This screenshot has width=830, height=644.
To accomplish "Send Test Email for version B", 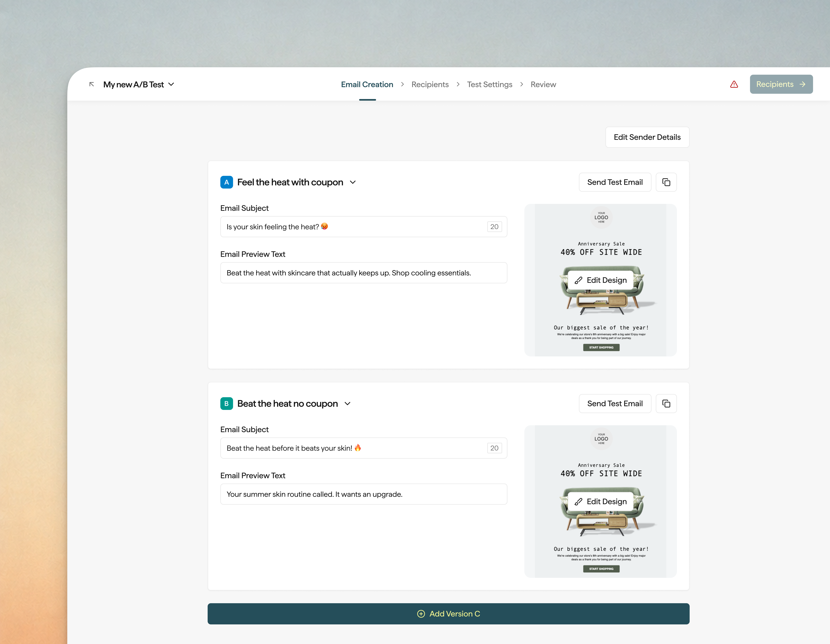I will (615, 404).
